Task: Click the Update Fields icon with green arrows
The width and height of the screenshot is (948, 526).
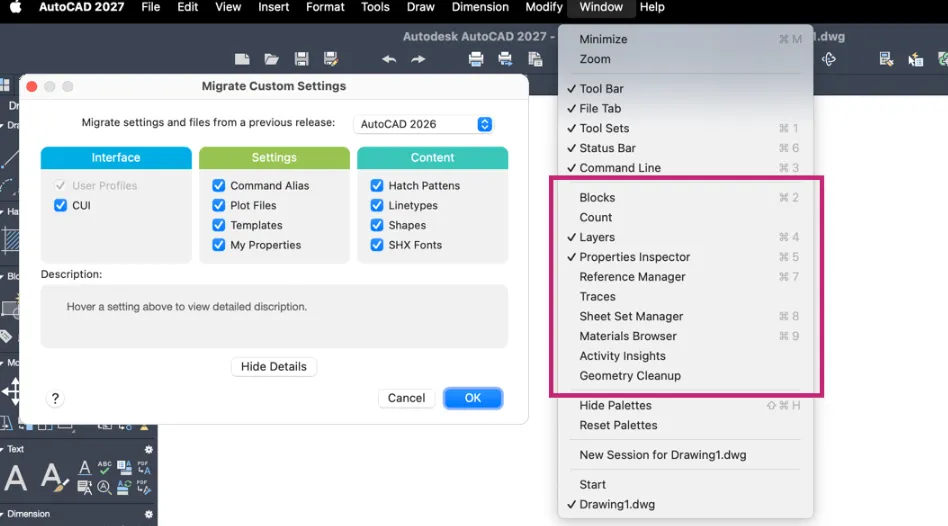Action: [x=124, y=487]
